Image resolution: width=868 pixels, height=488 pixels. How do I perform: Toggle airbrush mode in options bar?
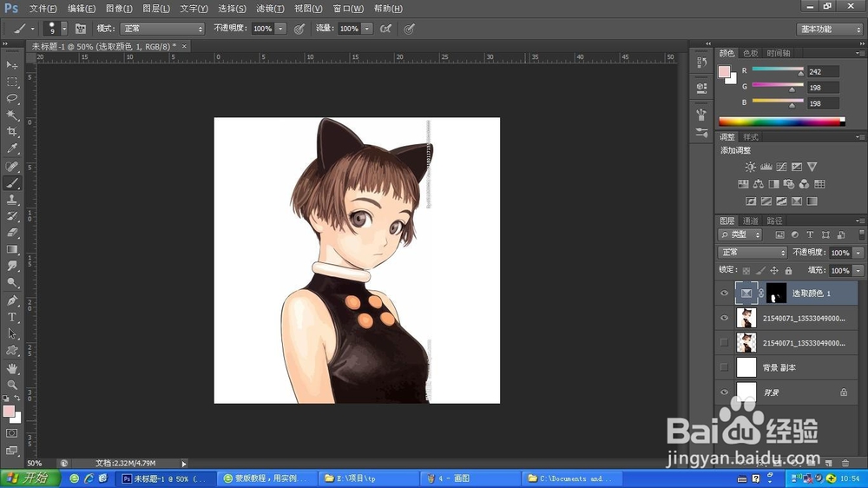(x=386, y=29)
